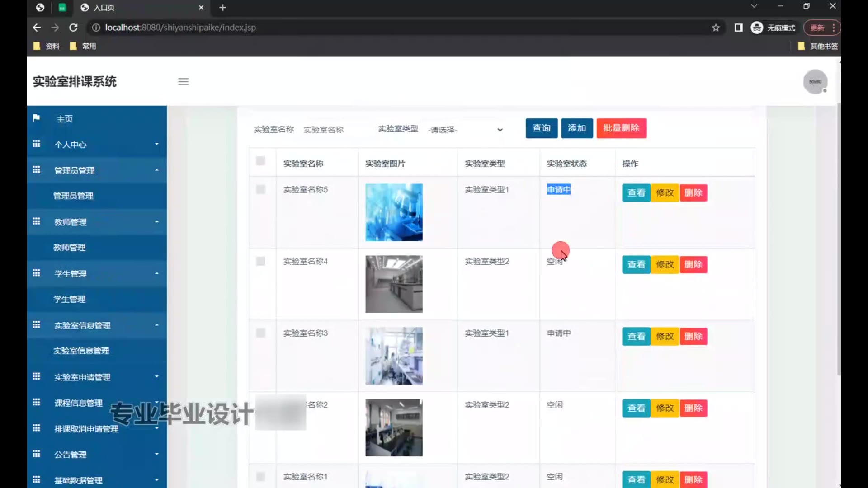Open the 实验室名称5 blue lab thumbnail
Image resolution: width=868 pixels, height=488 pixels.
click(x=394, y=212)
